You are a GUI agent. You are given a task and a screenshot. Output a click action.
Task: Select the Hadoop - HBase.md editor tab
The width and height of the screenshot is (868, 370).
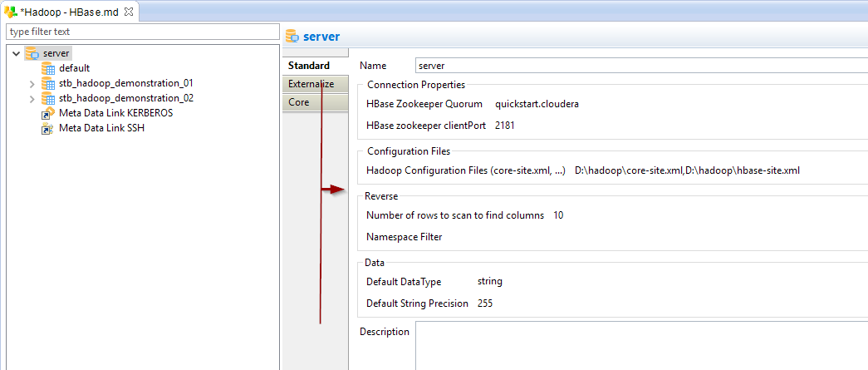click(x=69, y=12)
